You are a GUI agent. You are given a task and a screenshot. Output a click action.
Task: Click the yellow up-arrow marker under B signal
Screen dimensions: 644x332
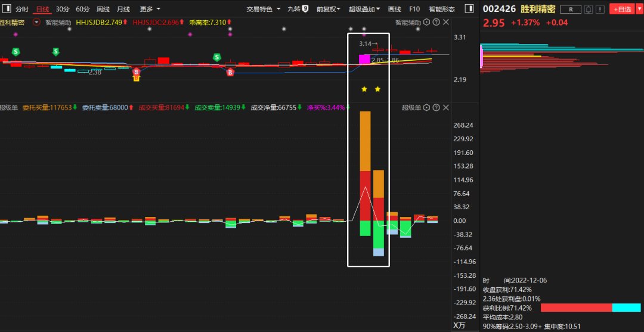point(137,78)
